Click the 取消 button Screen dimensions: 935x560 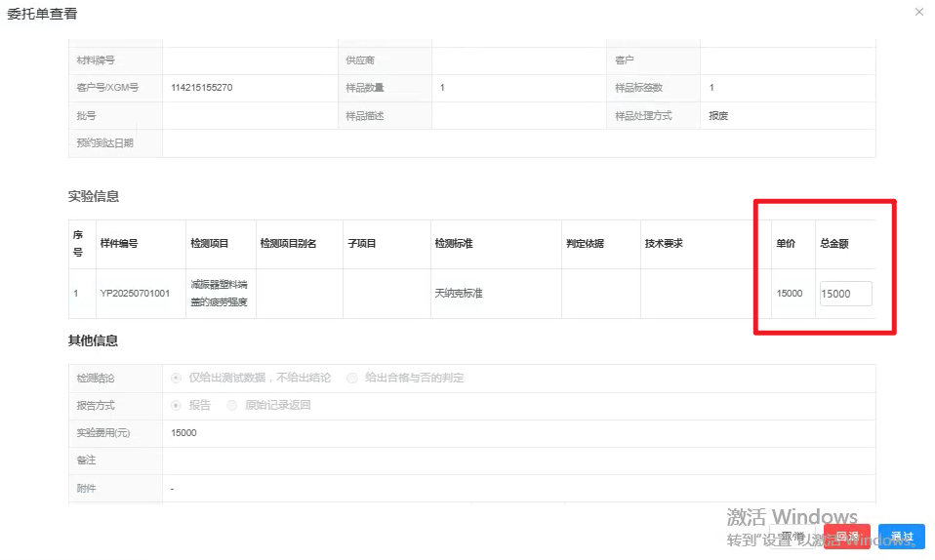(794, 537)
